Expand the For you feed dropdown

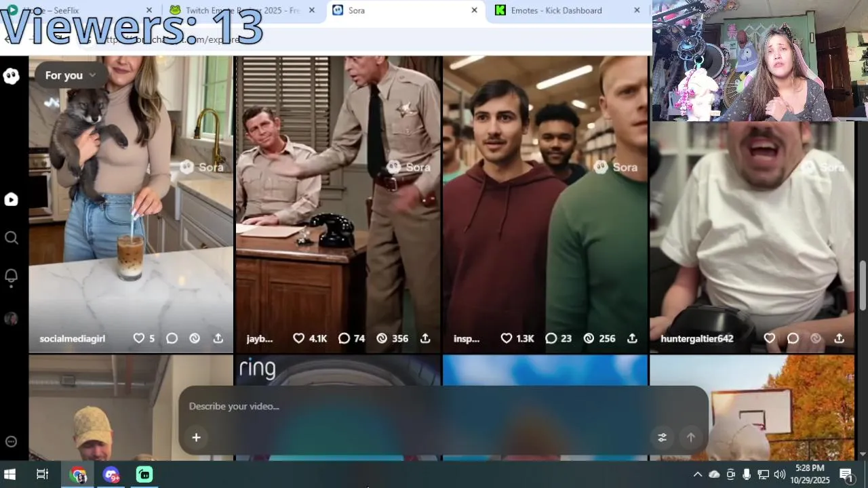pos(71,75)
